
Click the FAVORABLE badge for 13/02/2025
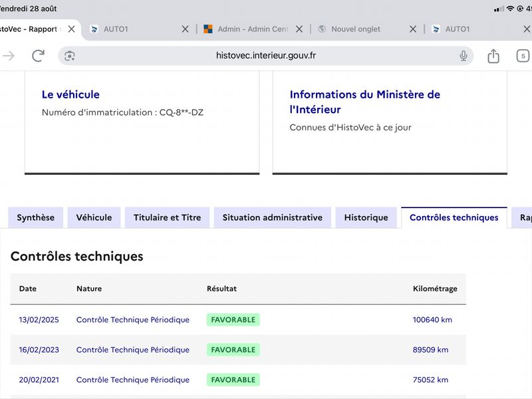click(x=233, y=320)
